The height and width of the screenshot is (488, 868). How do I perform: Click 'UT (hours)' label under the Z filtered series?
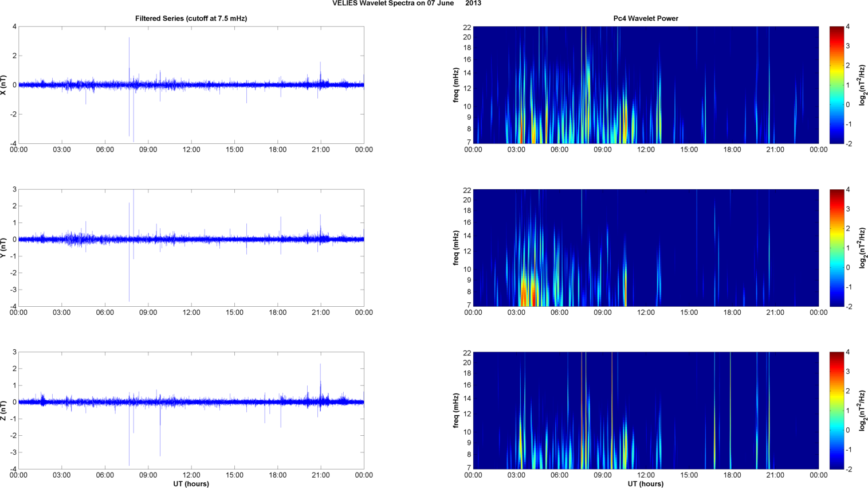coord(191,484)
